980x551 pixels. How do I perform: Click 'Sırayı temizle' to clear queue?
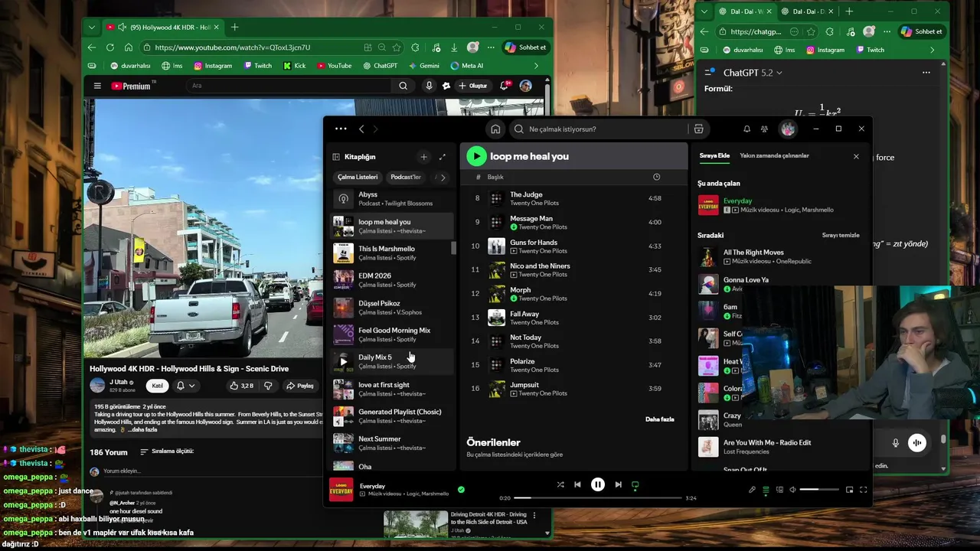(841, 235)
